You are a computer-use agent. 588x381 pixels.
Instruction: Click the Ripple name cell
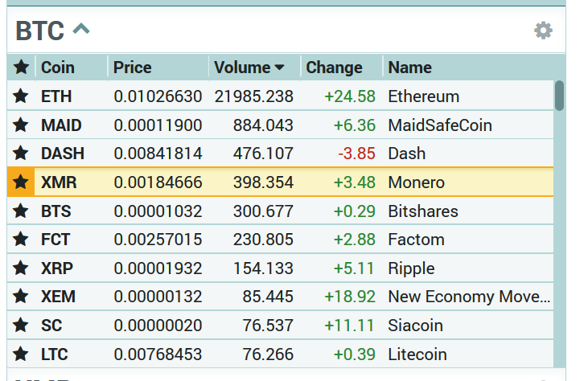coord(411,268)
